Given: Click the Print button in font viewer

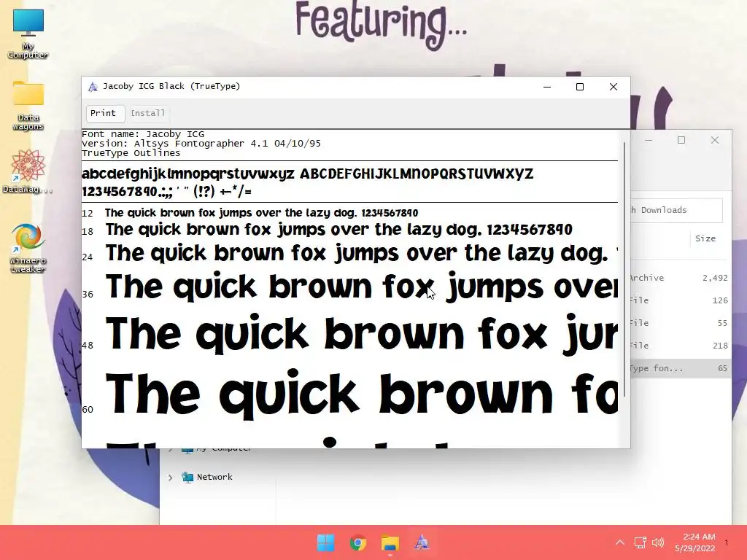Looking at the screenshot, I should point(104,113).
